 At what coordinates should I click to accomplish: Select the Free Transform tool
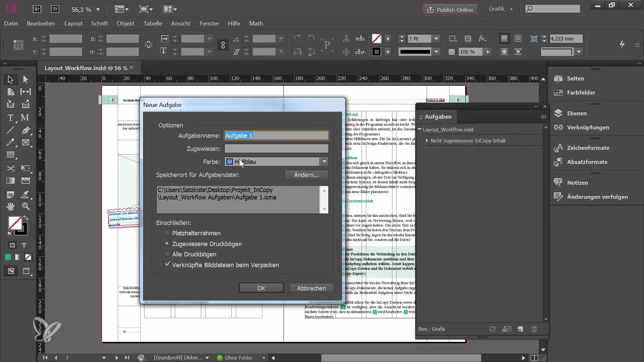coord(25,168)
